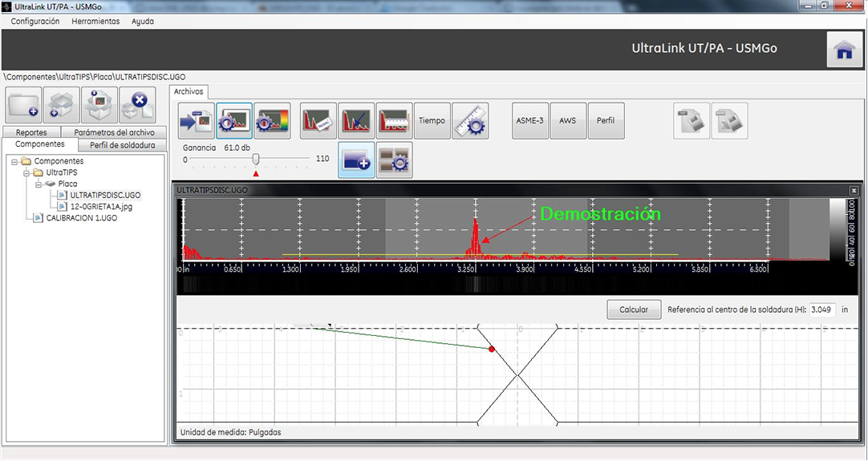Click the '61.0 db' gain value
The height and width of the screenshot is (461, 868).
pos(237,148)
